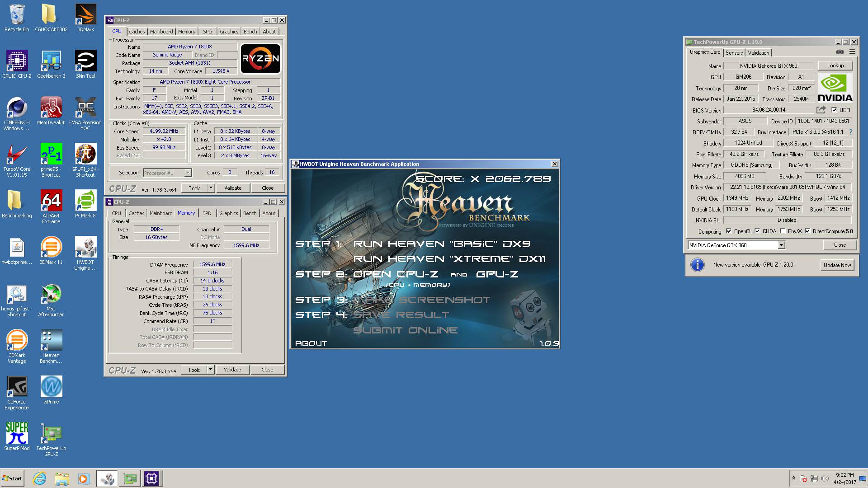The height and width of the screenshot is (488, 868).
Task: Click About in the Heaven benchmark window
Action: pyautogui.click(x=311, y=343)
